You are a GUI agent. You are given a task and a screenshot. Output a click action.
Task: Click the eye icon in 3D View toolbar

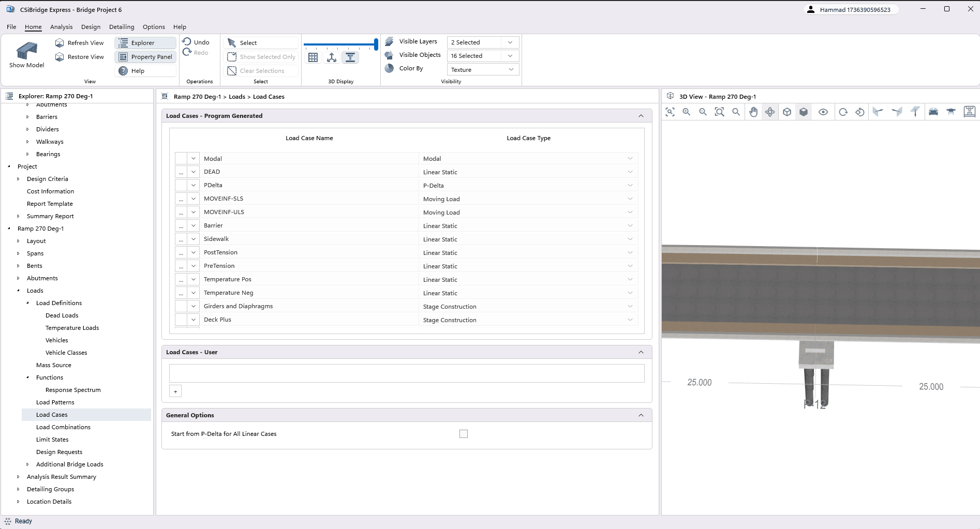(823, 112)
